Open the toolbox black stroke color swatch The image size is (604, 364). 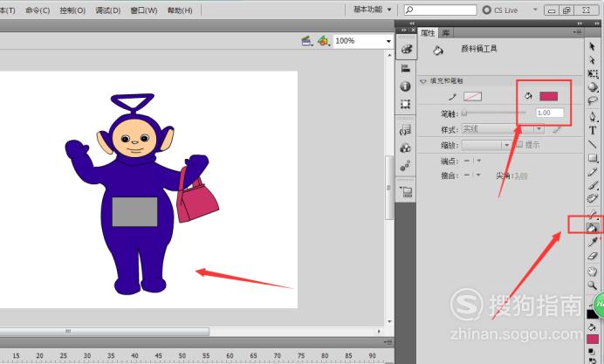[592, 314]
